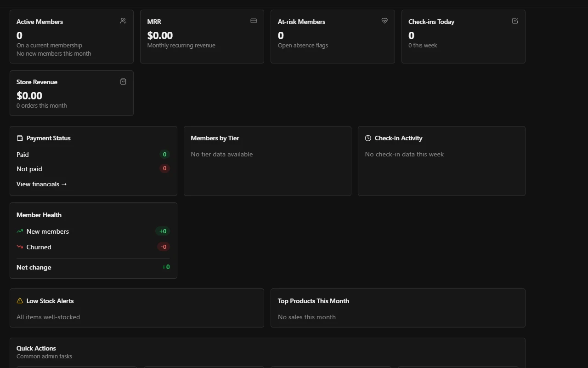Click the "No sales this month" message
Screen dimensions: 588x368
tap(307, 317)
